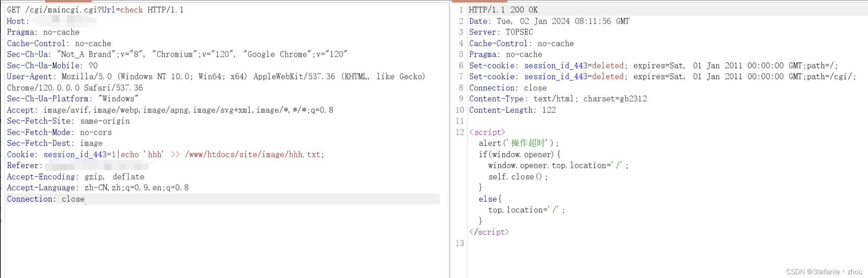Click the Content-Length: 122 header
Screen dimensions: 868x278
(x=512, y=110)
